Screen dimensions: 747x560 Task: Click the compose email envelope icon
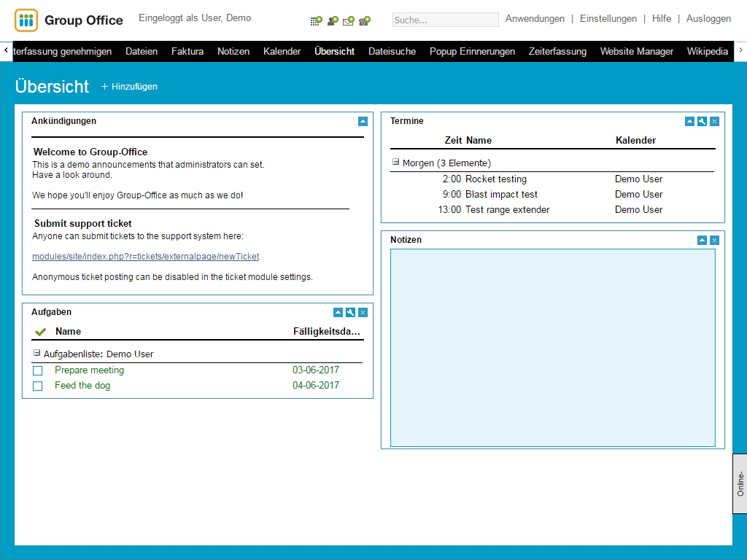(349, 20)
